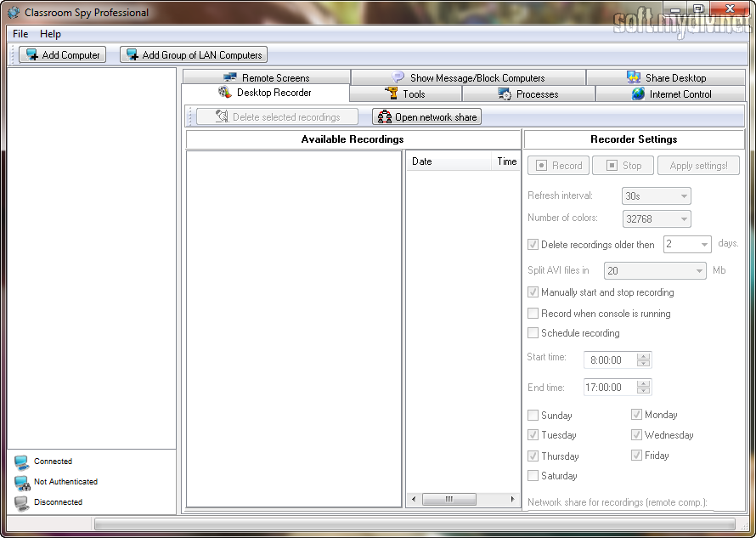This screenshot has width=756, height=538.
Task: Click the Add Computer monitor icon
Action: pos(32,54)
